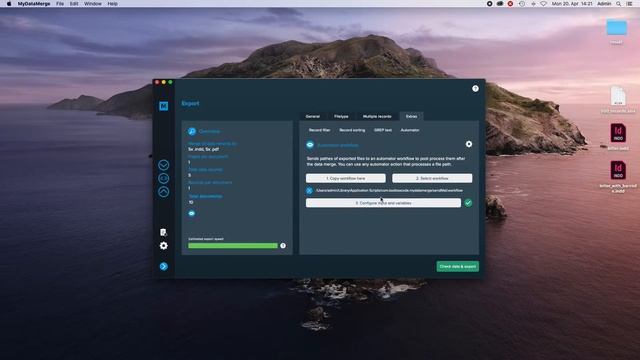This screenshot has height=360, width=640.
Task: Click the date and time in menu bar
Action: click(572, 4)
